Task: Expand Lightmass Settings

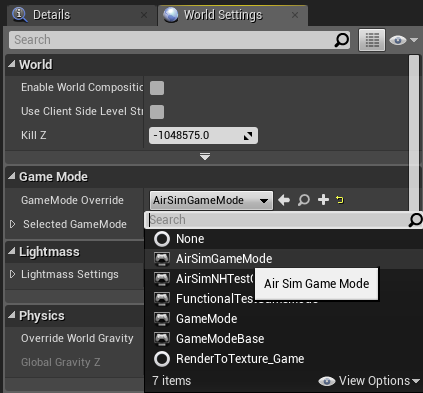Action: tap(12, 274)
